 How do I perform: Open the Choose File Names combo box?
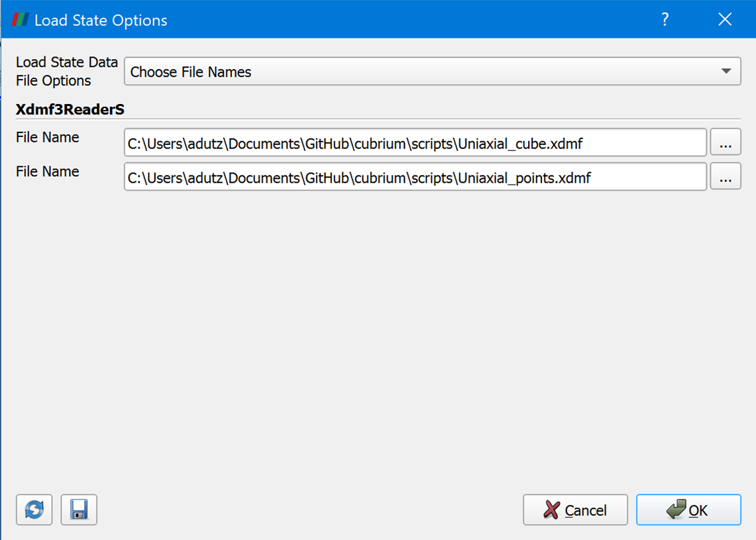pyautogui.click(x=424, y=72)
